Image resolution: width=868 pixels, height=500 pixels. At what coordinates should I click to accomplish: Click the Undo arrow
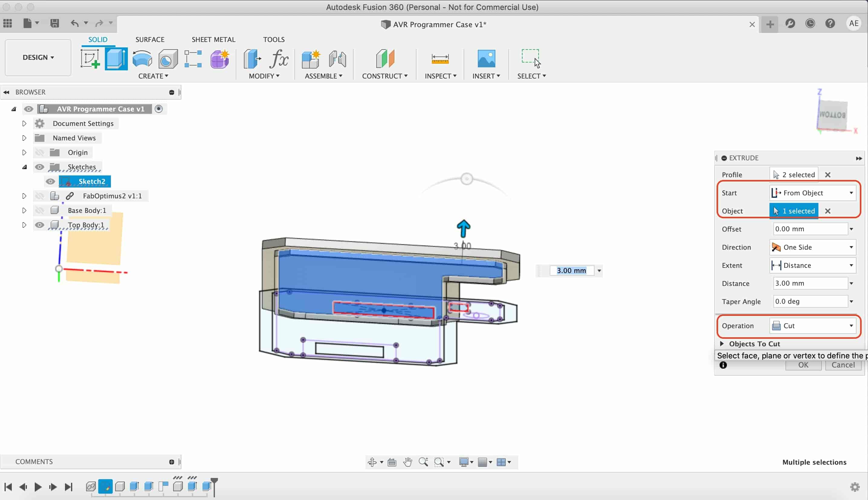pos(75,23)
